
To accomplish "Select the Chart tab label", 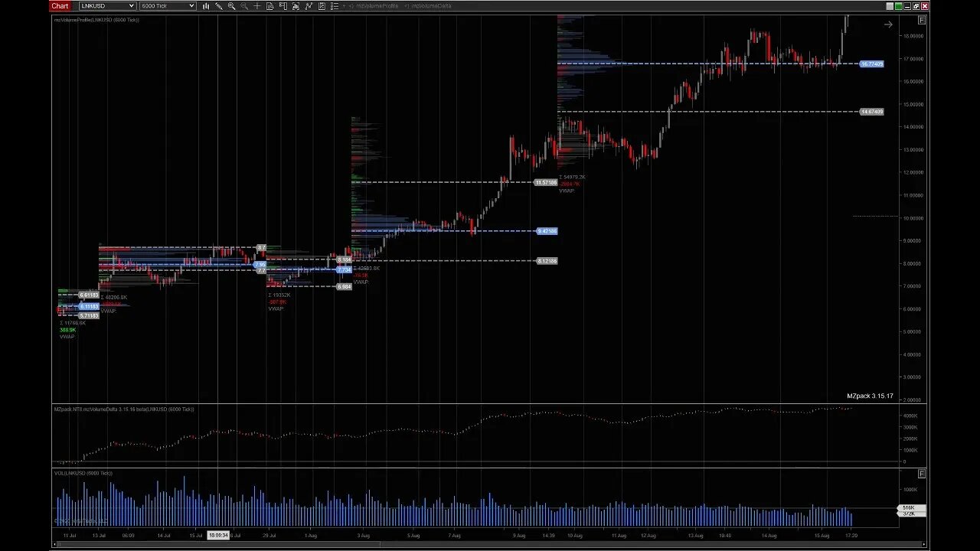I will (x=60, y=6).
